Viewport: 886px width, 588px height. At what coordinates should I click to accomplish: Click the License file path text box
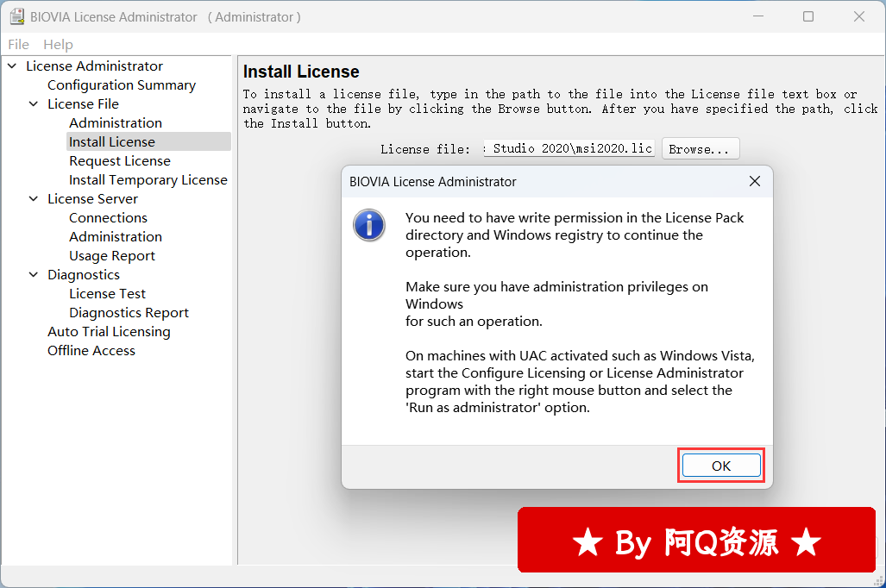569,149
